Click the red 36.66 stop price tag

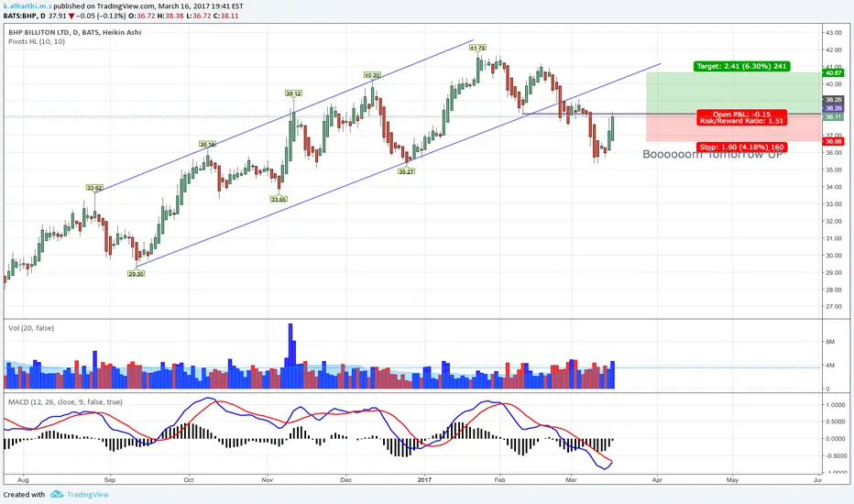click(833, 142)
